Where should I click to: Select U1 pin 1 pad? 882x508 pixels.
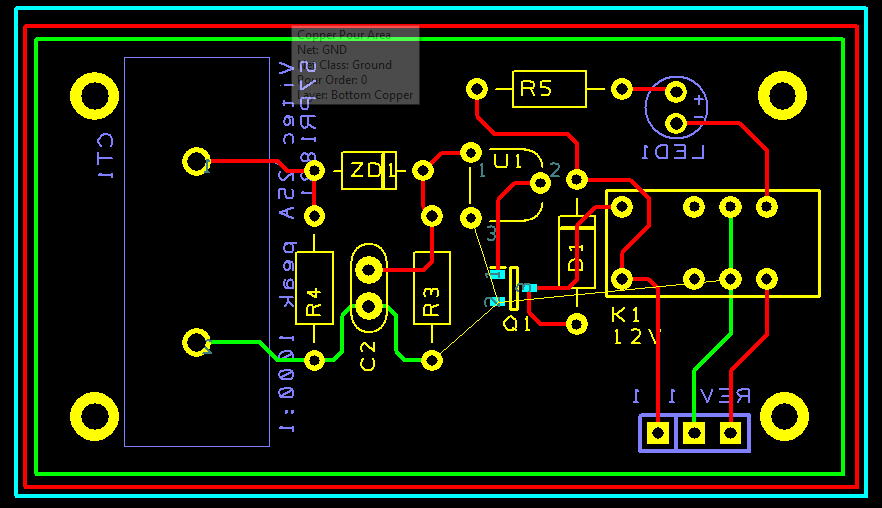click(x=471, y=152)
